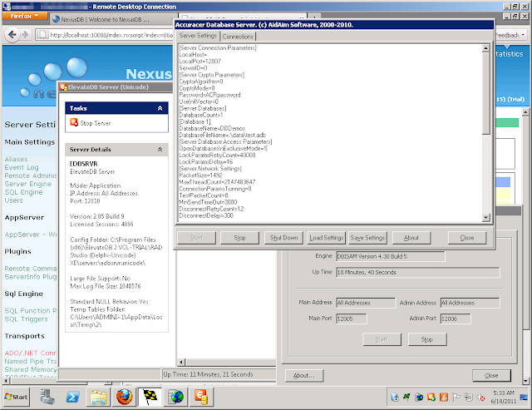Click Stop in Accuracer server window
Viewport: 532px width, 410px height.
coord(239,238)
